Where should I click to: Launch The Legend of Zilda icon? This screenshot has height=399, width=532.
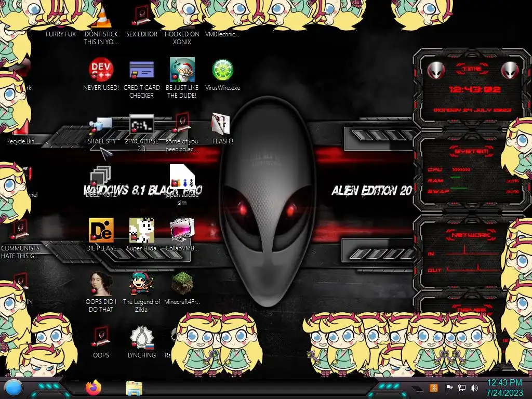coord(141,284)
